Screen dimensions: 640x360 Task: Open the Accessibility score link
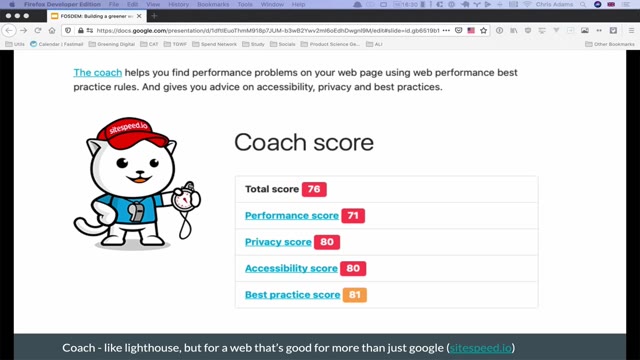(x=291, y=268)
